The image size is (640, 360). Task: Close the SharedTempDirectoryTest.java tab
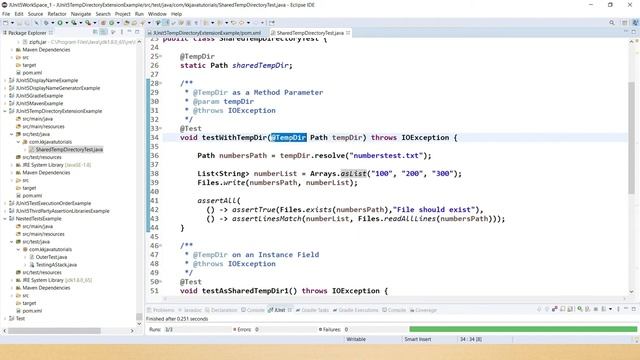tap(348, 33)
